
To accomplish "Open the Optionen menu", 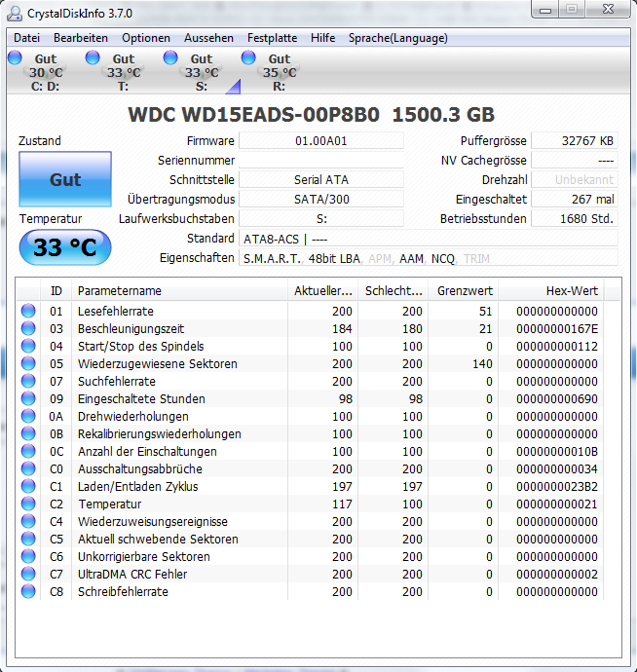I will [x=146, y=38].
